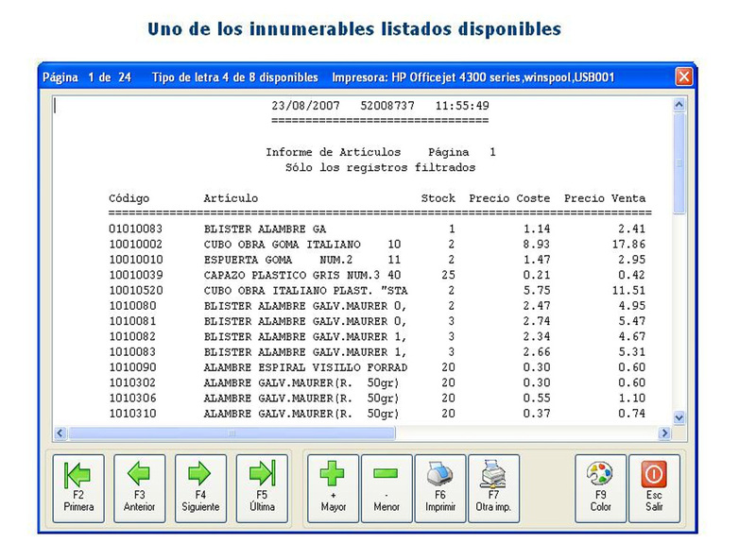Click the report time 11:55:49

pyautogui.click(x=462, y=106)
